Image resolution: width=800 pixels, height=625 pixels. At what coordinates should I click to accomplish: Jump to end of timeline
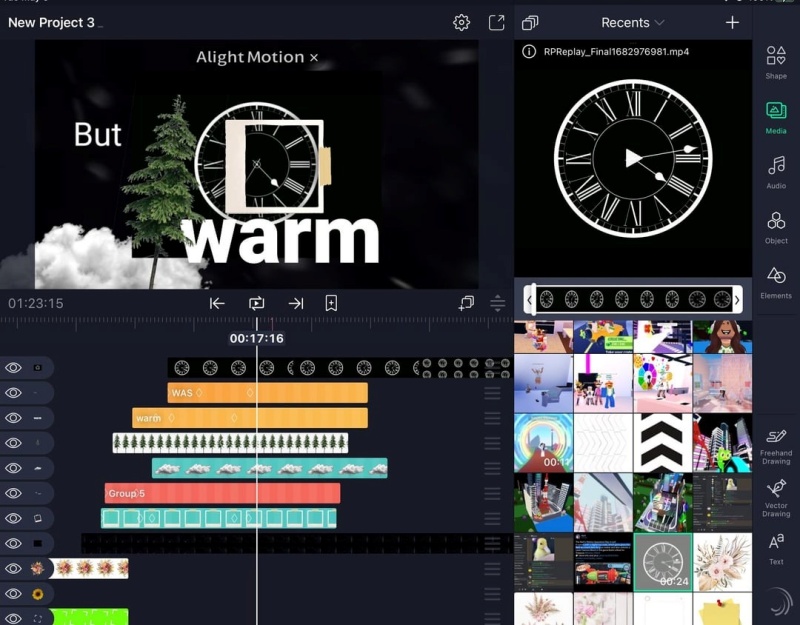click(296, 304)
